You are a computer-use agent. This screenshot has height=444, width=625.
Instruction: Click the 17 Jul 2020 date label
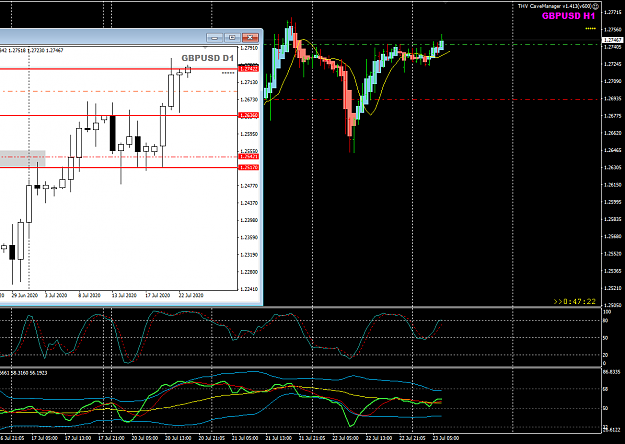point(157,296)
